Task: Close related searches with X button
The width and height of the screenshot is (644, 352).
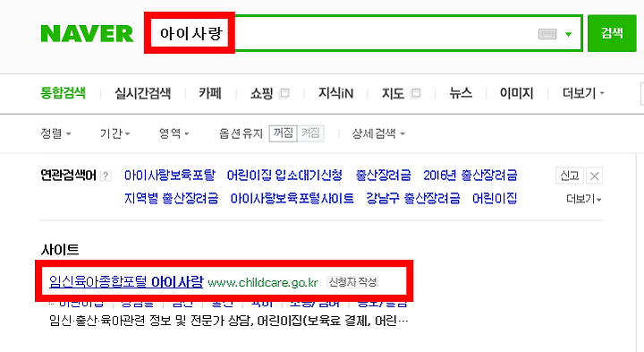Action: tap(594, 176)
